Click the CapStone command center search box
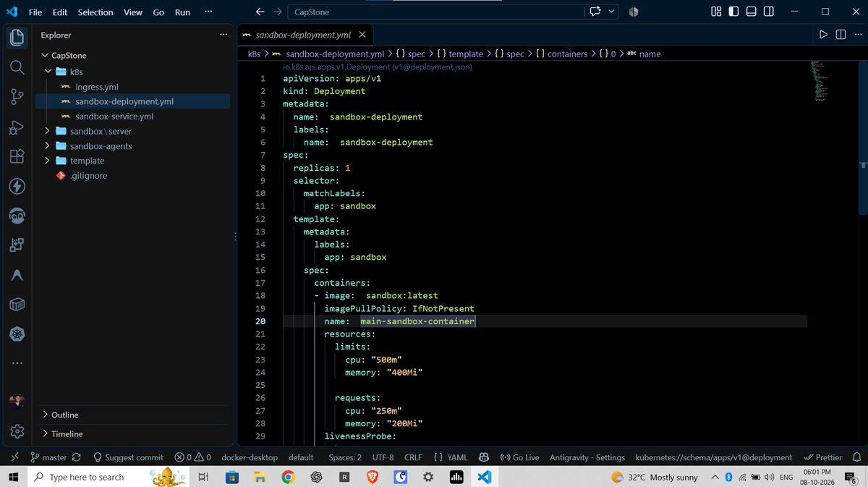868x487 pixels. (436, 12)
